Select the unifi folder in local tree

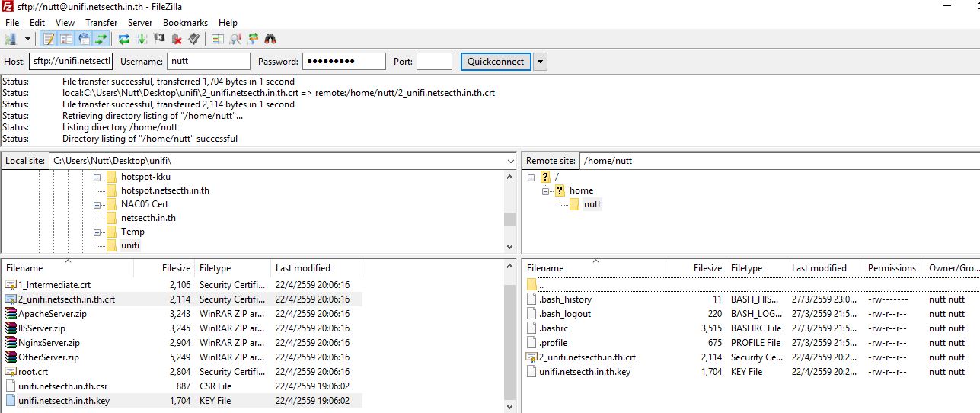point(130,245)
